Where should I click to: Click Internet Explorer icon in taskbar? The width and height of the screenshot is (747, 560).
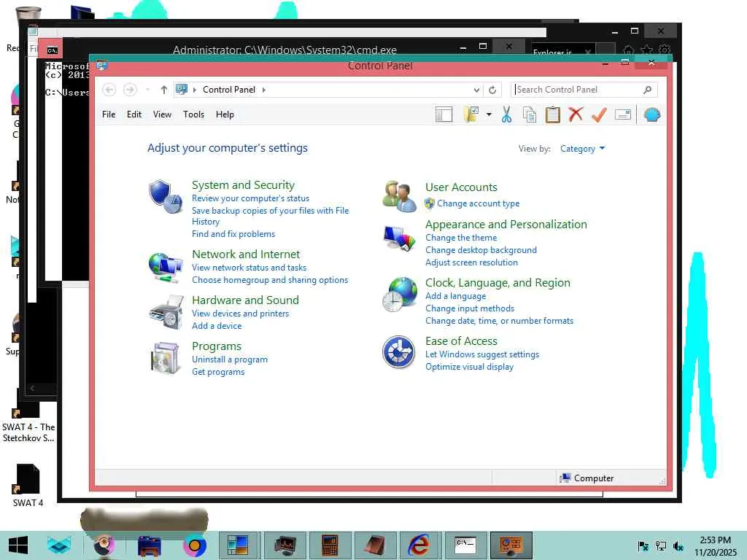coord(419,545)
